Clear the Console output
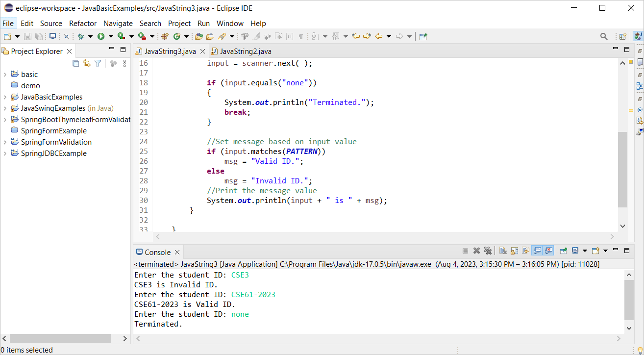Viewport: 644px width, 355px height. tap(503, 250)
